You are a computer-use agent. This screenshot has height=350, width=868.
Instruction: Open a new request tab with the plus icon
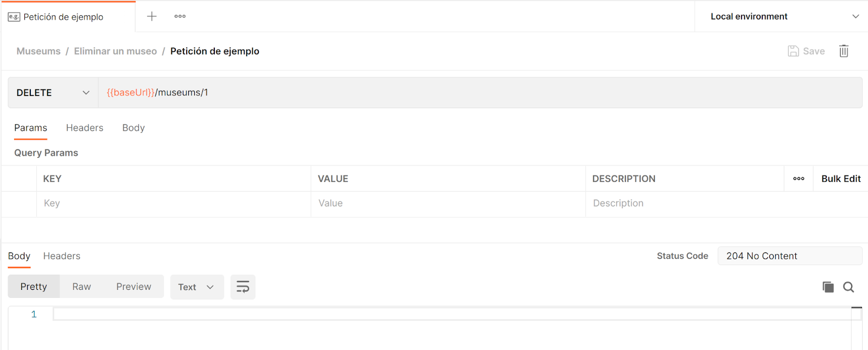(x=151, y=16)
